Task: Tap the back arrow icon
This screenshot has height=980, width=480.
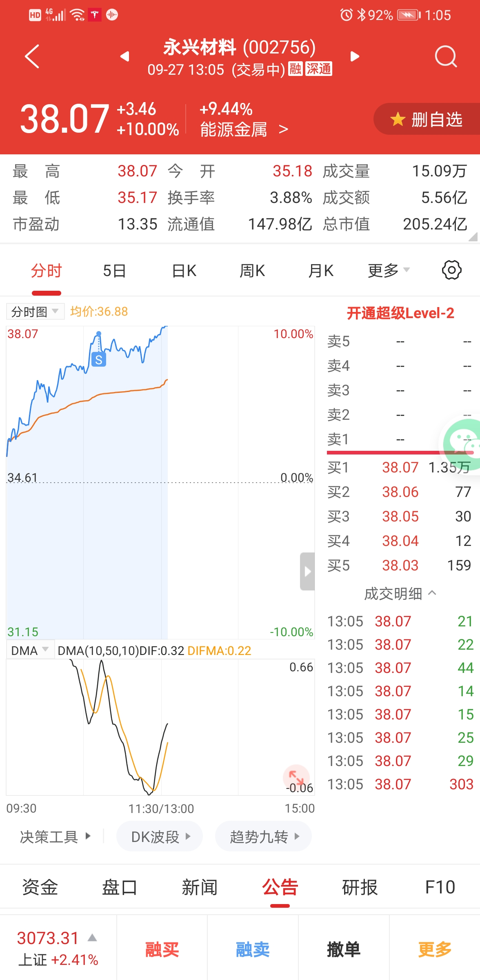Action: tap(32, 56)
